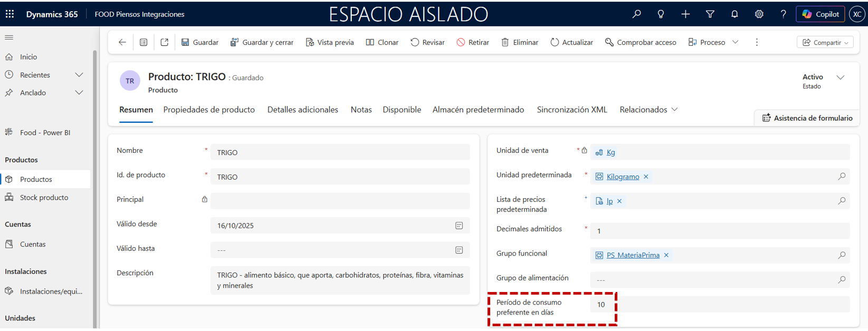Open calendar picker for Válido desde
Viewport: 868px width, 331px height.
point(459,226)
